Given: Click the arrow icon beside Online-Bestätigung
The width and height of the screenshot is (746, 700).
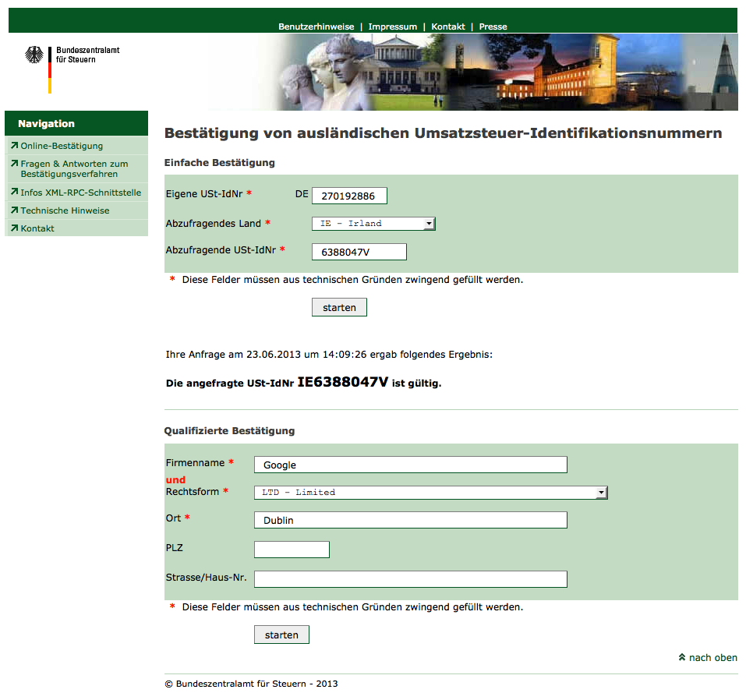Looking at the screenshot, I should click(x=14, y=146).
